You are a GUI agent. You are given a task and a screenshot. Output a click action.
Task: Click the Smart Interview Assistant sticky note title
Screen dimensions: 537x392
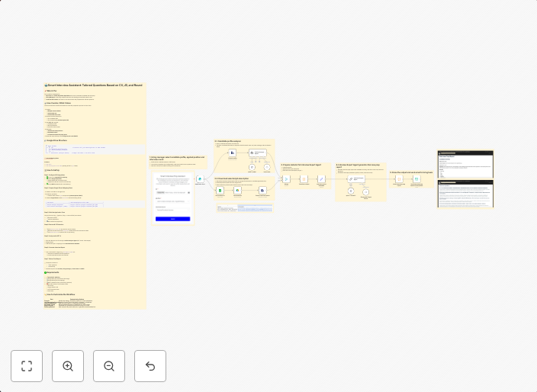95,85
